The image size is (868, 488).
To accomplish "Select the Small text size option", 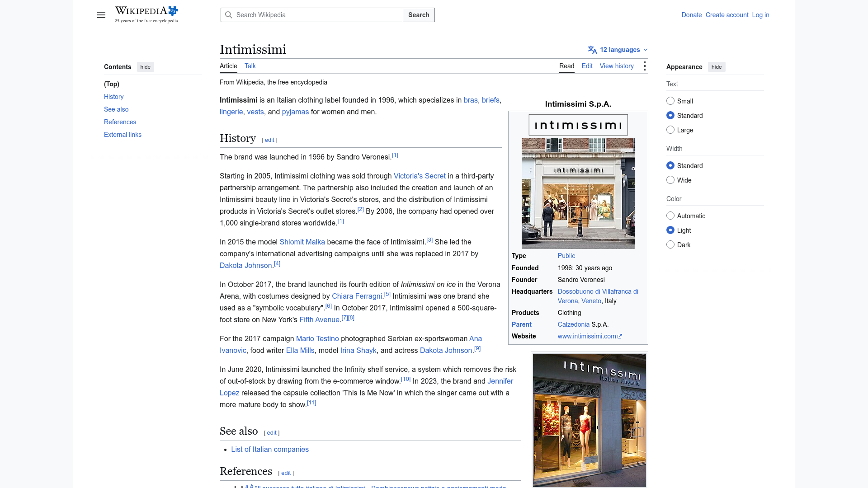I will click(x=670, y=101).
